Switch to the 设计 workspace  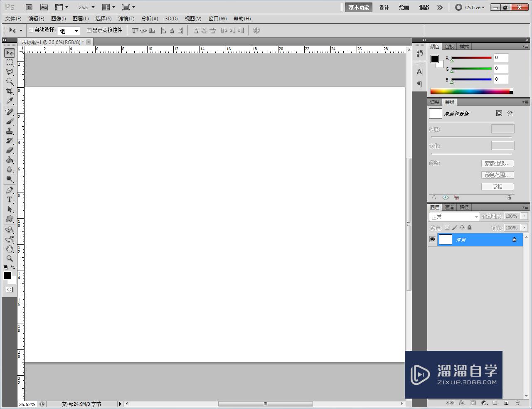click(x=384, y=7)
